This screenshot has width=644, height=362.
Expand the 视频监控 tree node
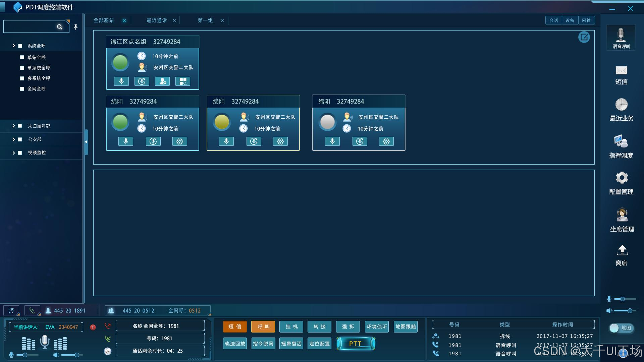pos(13,153)
